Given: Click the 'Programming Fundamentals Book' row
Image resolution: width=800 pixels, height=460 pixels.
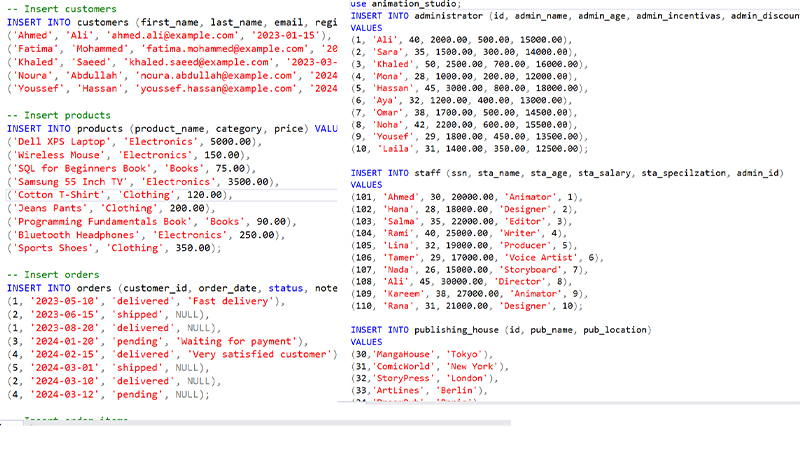Looking at the screenshot, I should (152, 222).
